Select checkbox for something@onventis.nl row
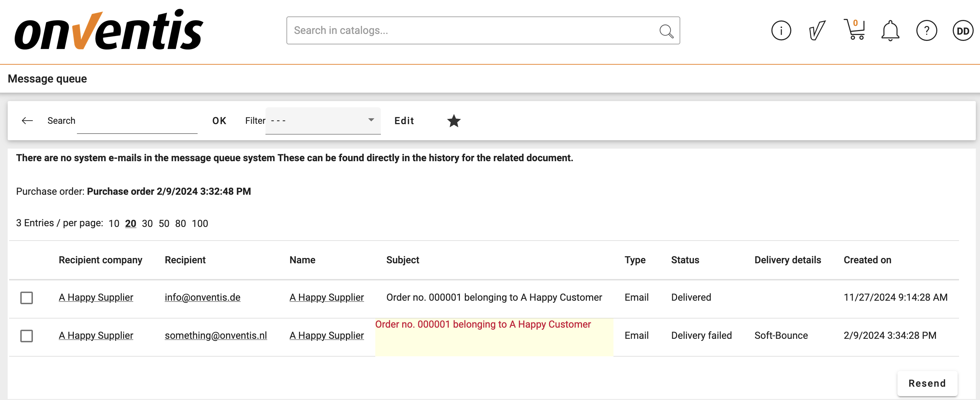This screenshot has height=400, width=980. click(27, 335)
